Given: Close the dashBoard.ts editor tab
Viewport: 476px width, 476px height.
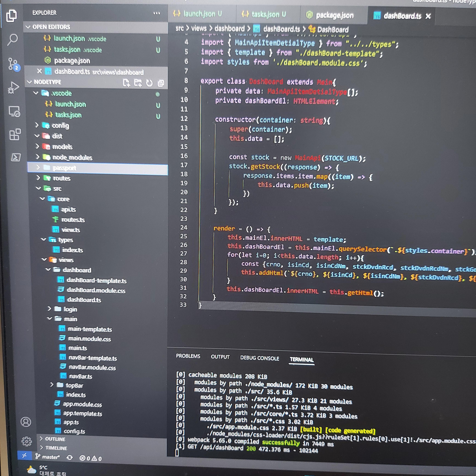Looking at the screenshot, I should click(x=428, y=16).
